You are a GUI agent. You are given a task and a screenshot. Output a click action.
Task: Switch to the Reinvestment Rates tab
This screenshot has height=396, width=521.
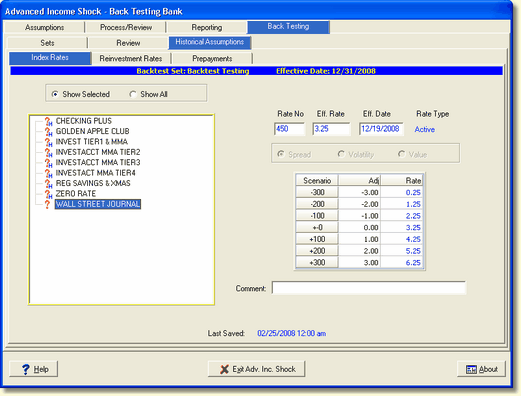click(x=131, y=59)
